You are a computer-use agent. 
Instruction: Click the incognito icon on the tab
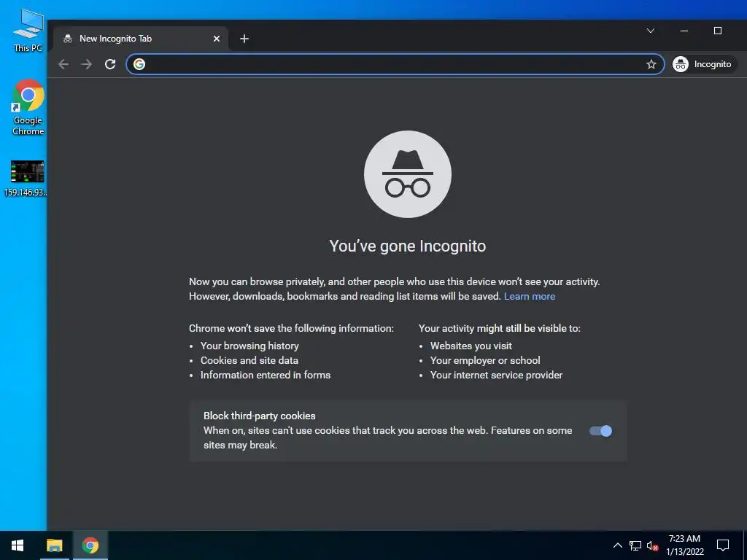(68, 39)
